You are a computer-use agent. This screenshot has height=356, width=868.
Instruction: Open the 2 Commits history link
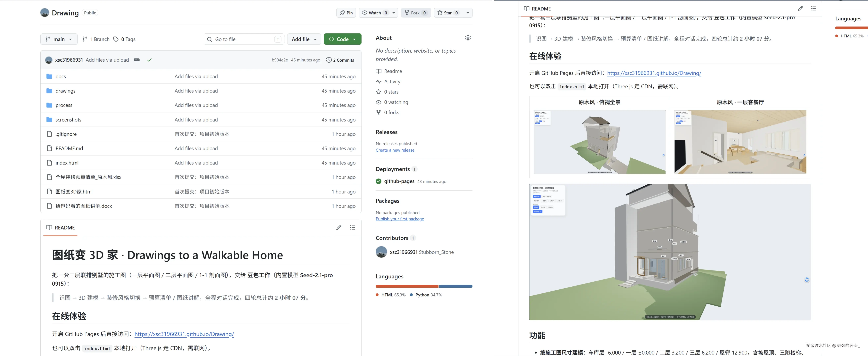tap(340, 60)
